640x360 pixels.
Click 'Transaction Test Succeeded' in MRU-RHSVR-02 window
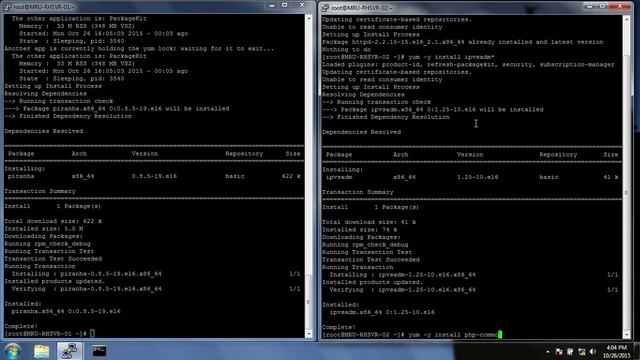tap(371, 259)
